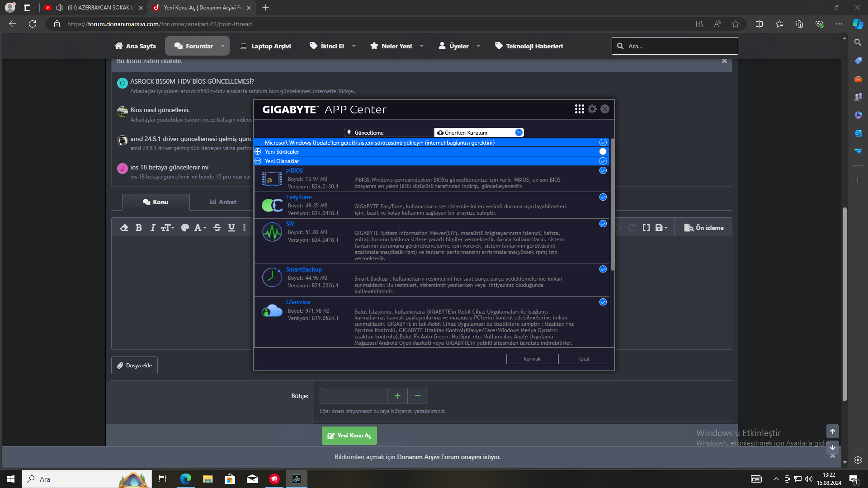Dismiss the 'Bu konu zaten olabilir' panel

tap(724, 61)
